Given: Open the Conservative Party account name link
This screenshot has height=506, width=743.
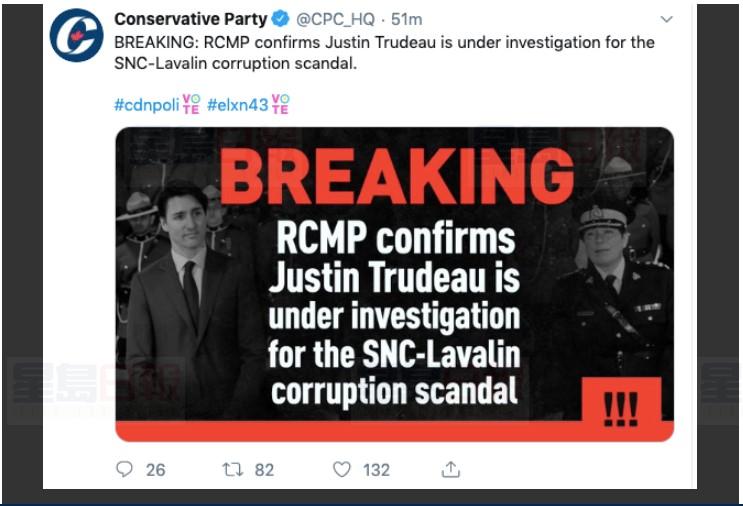Looking at the screenshot, I should (x=190, y=19).
